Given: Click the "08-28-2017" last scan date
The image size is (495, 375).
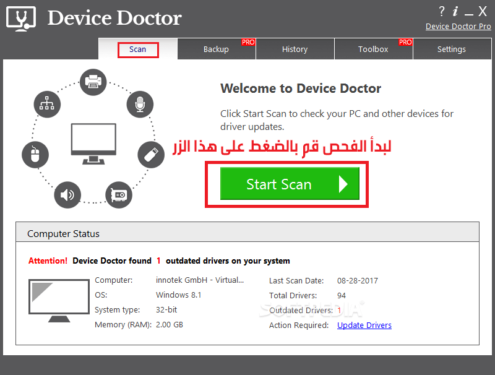Looking at the screenshot, I should click(x=357, y=281).
